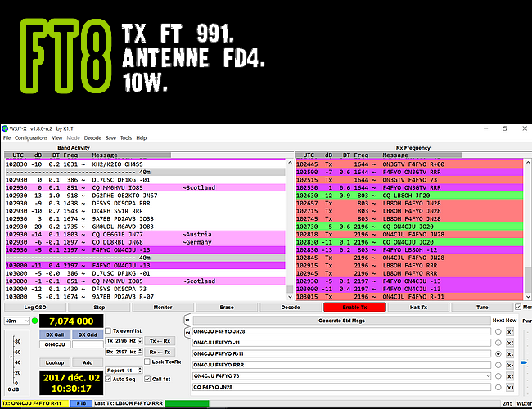Click the green receive status indicator dot
The width and height of the screenshot is (532, 409).
(34, 321)
